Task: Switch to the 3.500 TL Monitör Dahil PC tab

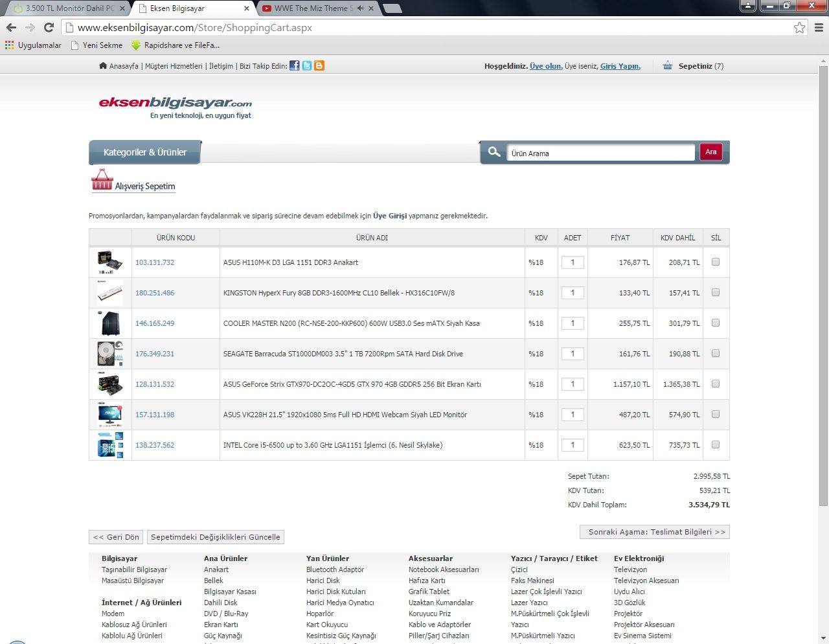Action: click(x=68, y=8)
